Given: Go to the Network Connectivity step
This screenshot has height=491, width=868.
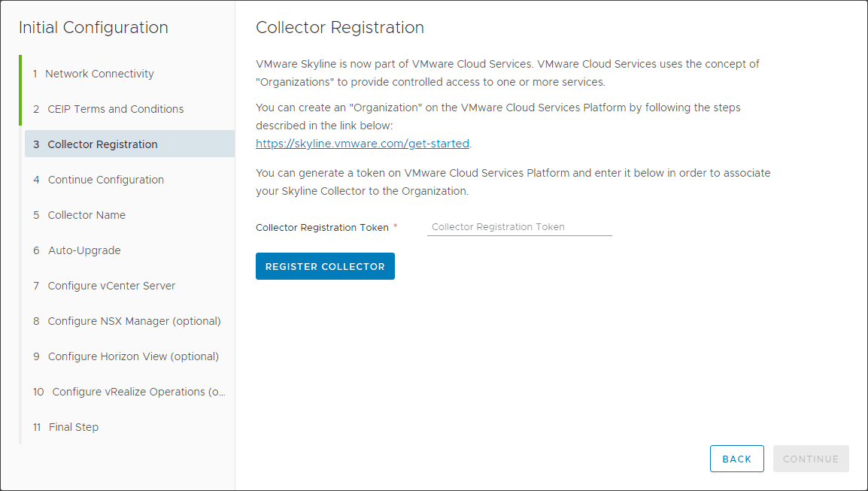Looking at the screenshot, I should click(x=99, y=74).
